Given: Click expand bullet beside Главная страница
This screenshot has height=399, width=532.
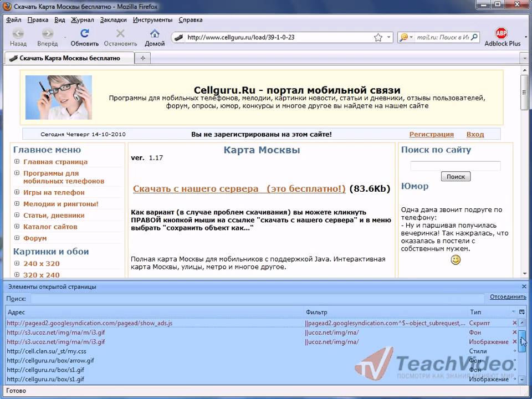Looking at the screenshot, I should click(x=17, y=161).
